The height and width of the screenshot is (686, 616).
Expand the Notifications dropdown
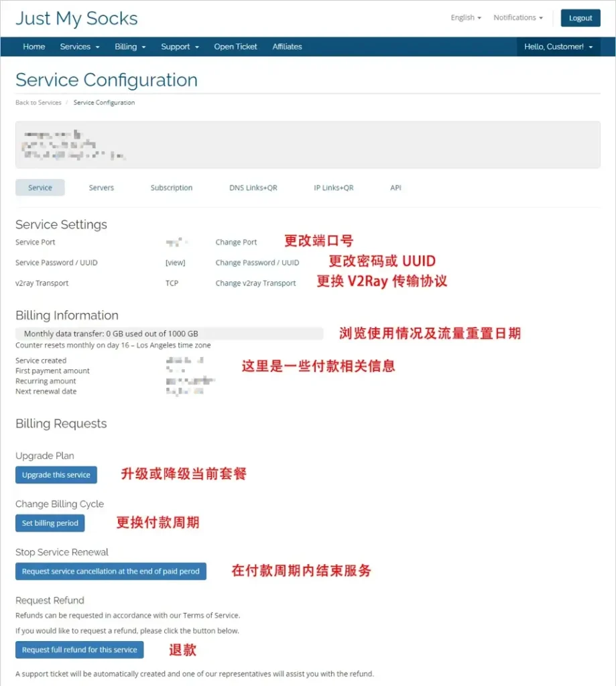point(516,17)
